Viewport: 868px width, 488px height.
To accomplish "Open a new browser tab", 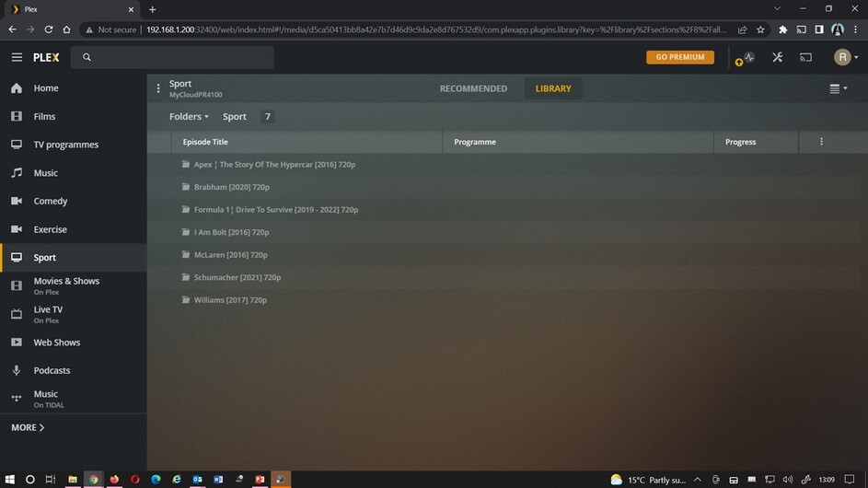I will [x=152, y=9].
